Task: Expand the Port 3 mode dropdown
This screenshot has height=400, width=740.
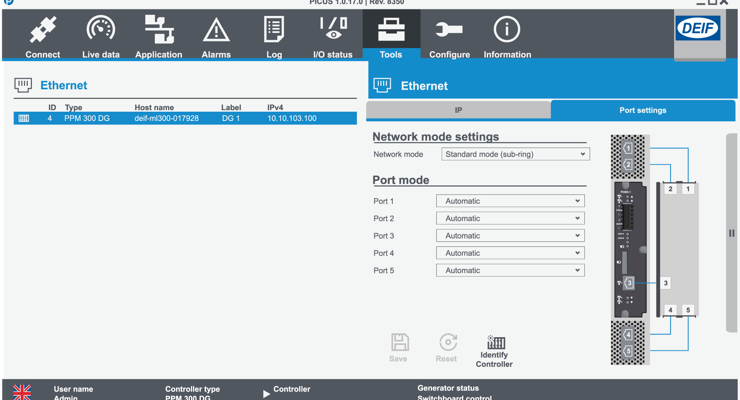Action: coord(510,236)
